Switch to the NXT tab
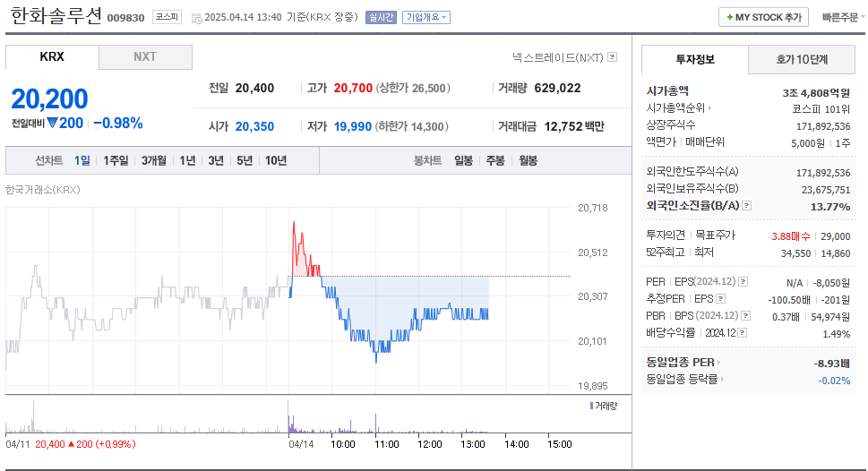This screenshot has height=471, width=868. click(145, 57)
